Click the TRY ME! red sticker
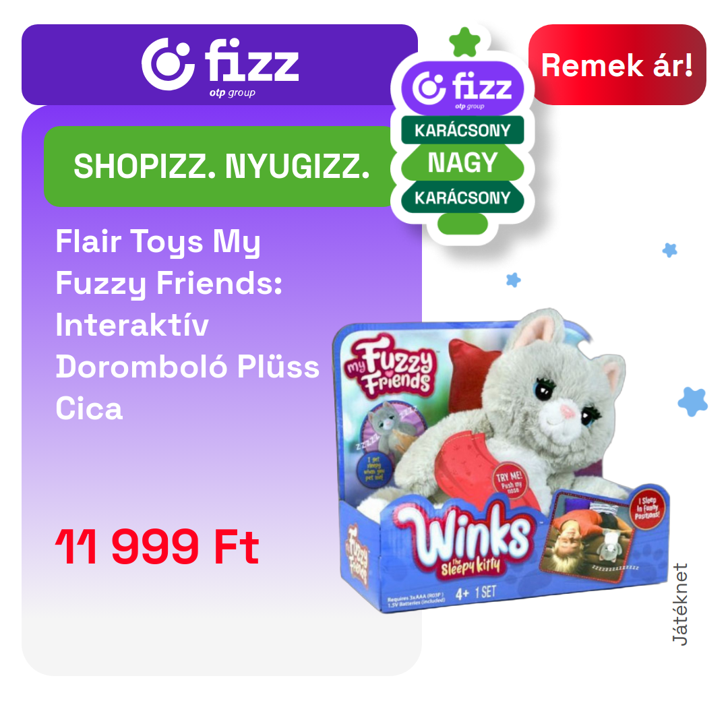The height and width of the screenshot is (728, 728). pyautogui.click(x=510, y=481)
